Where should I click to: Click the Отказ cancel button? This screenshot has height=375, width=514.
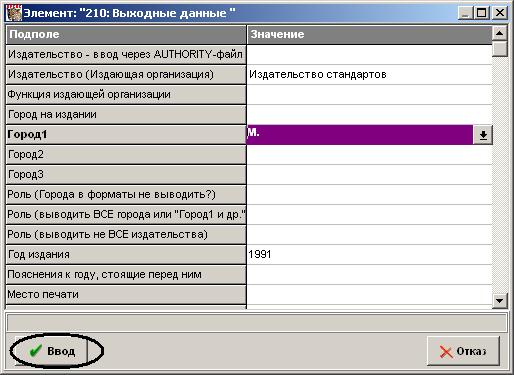[x=463, y=351]
